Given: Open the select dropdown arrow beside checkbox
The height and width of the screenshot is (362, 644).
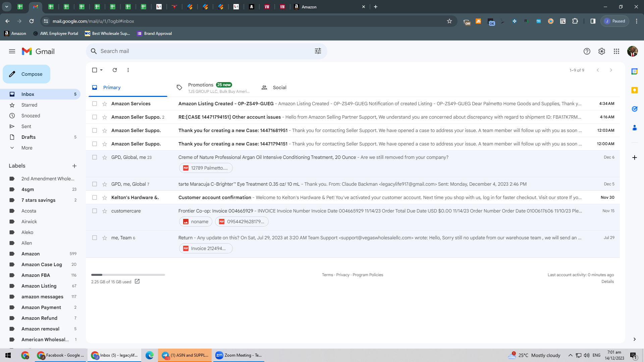Looking at the screenshot, I should pyautogui.click(x=101, y=70).
